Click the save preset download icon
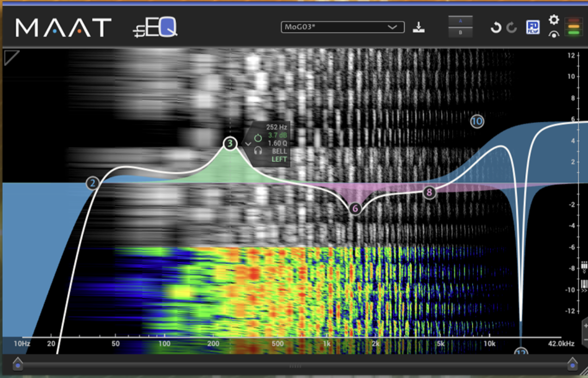This screenshot has height=378, width=588. point(418,28)
